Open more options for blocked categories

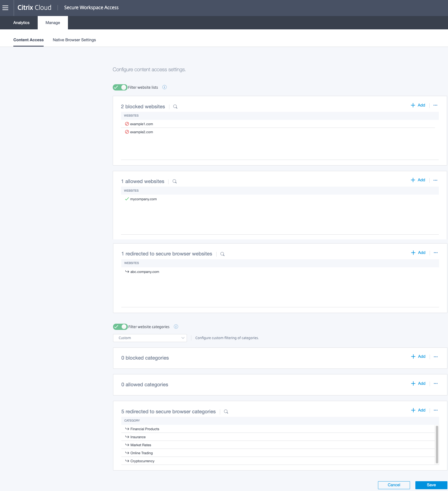(x=436, y=357)
